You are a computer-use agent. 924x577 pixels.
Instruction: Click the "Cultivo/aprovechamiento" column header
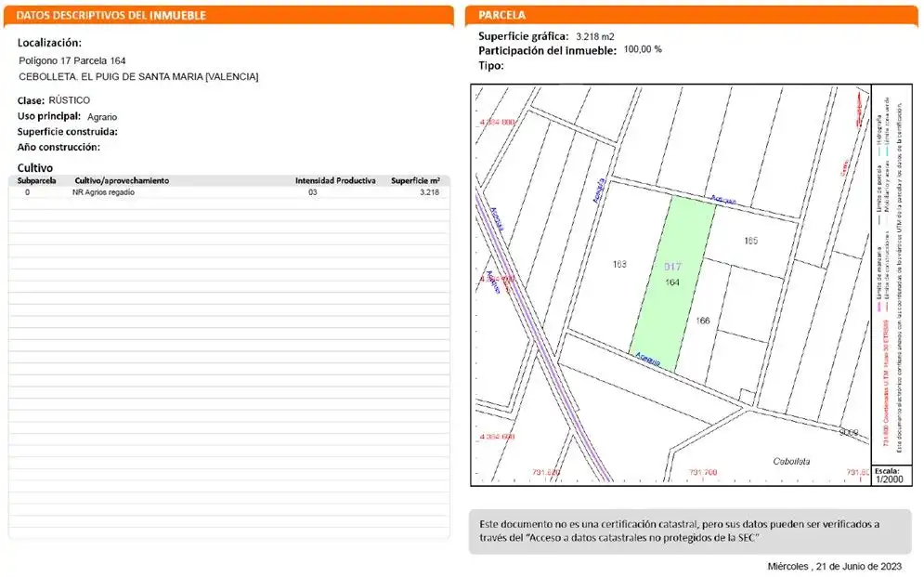[x=122, y=181]
